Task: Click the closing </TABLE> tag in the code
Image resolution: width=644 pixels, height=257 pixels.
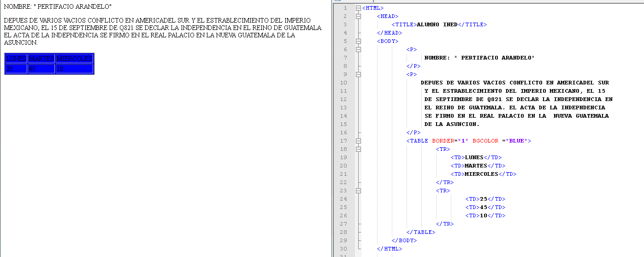Action: [x=420, y=232]
